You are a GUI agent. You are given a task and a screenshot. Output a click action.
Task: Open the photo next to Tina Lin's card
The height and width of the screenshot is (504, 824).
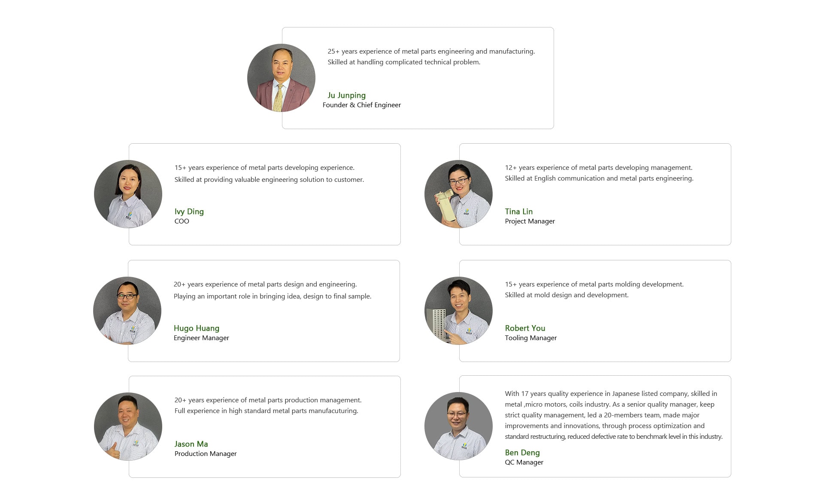(x=458, y=194)
